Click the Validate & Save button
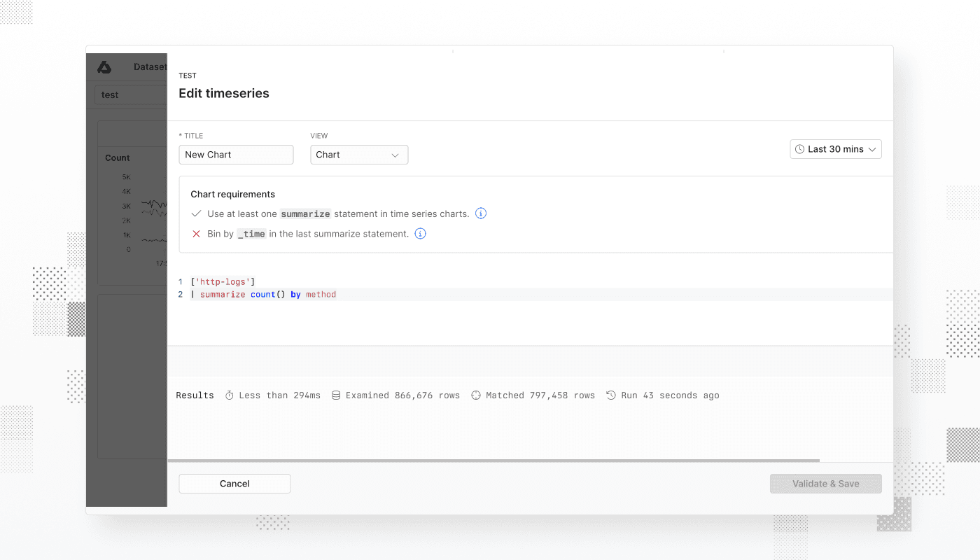The width and height of the screenshot is (980, 560). click(x=825, y=483)
